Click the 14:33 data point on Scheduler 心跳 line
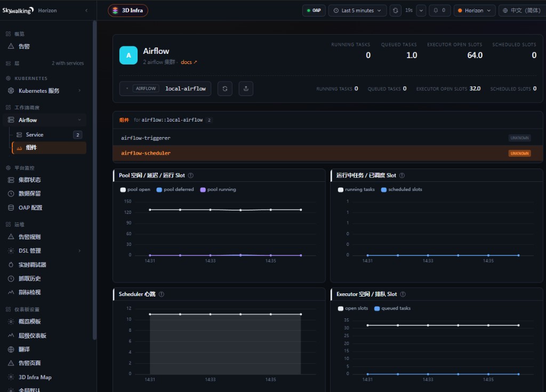546x392 pixels. [x=210, y=314]
